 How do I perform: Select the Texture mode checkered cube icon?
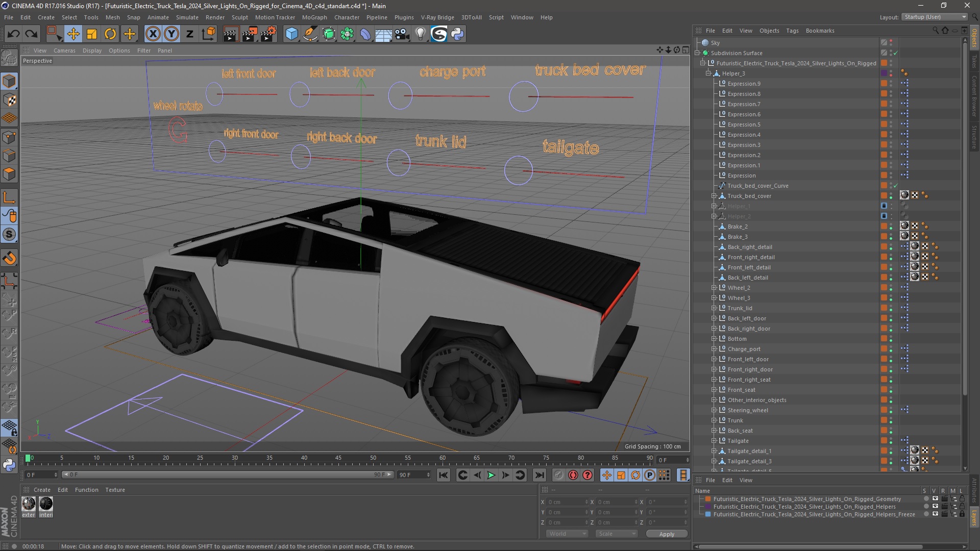pyautogui.click(x=9, y=100)
